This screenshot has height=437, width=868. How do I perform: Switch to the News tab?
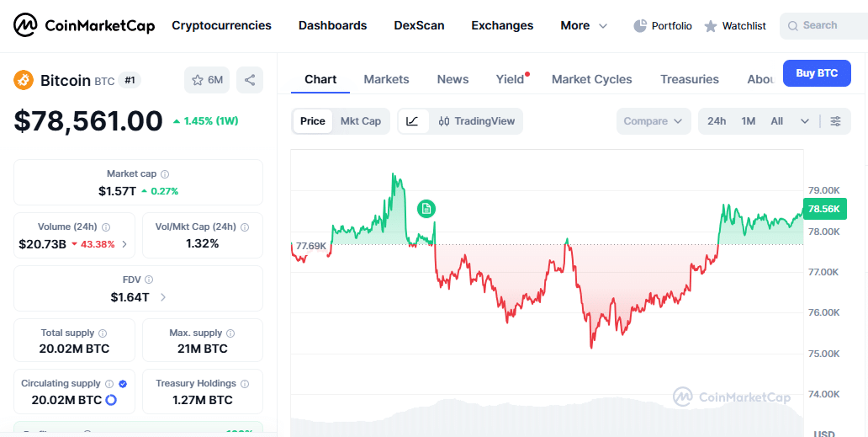click(453, 79)
